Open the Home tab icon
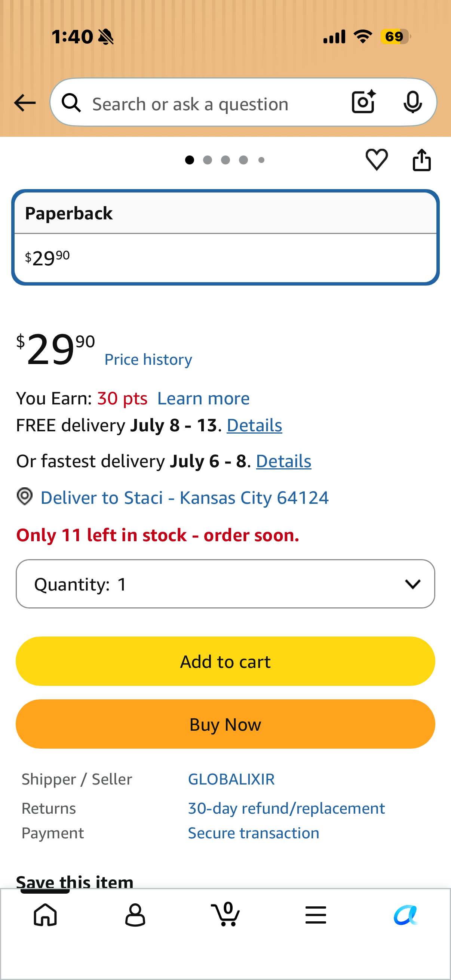Viewport: 451px width, 980px height. tap(45, 915)
